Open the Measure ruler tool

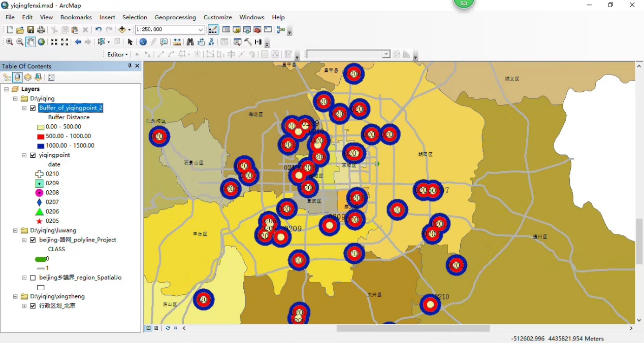[x=177, y=42]
